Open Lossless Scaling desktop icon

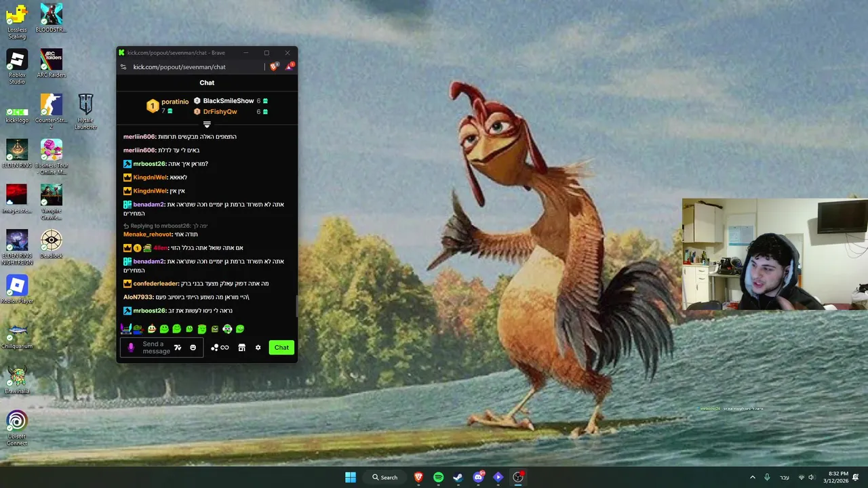[x=17, y=22]
